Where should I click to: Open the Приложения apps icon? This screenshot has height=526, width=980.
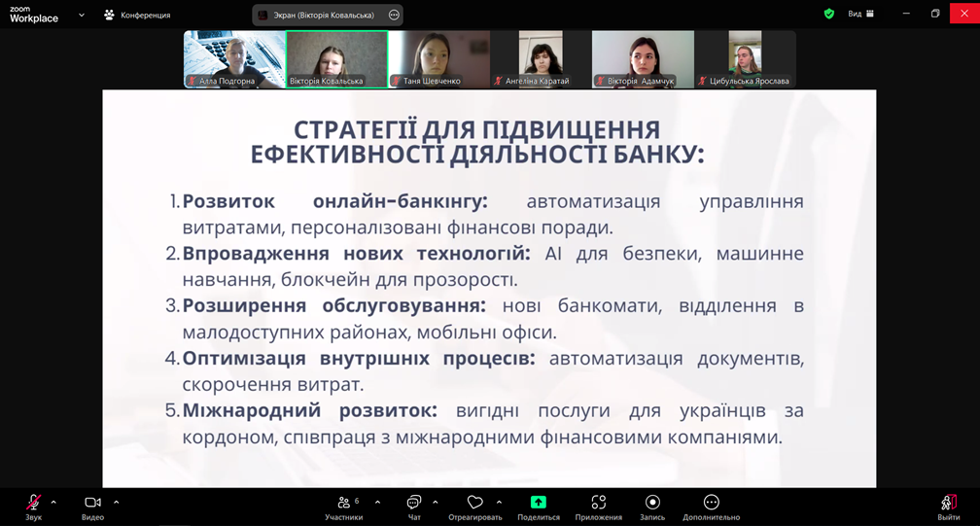click(598, 503)
